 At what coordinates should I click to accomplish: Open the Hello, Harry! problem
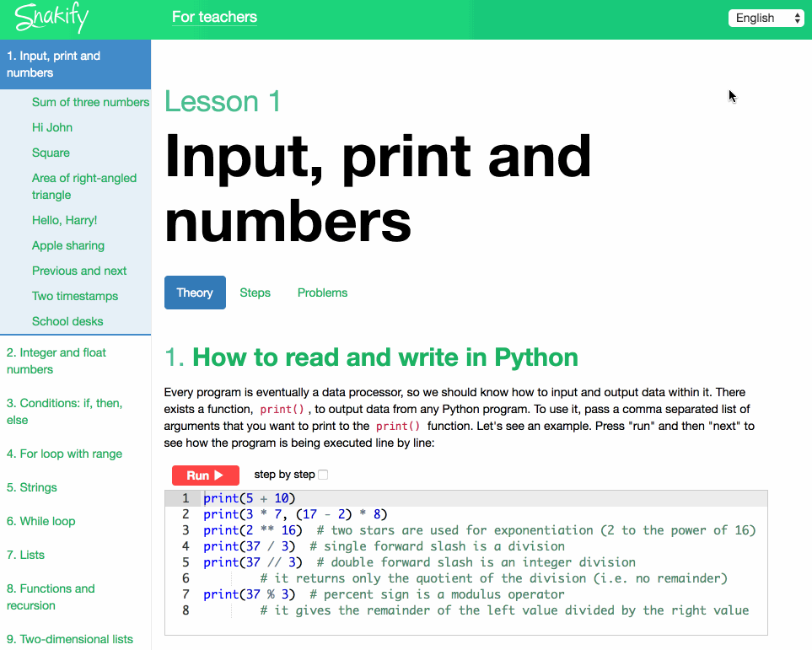point(65,220)
